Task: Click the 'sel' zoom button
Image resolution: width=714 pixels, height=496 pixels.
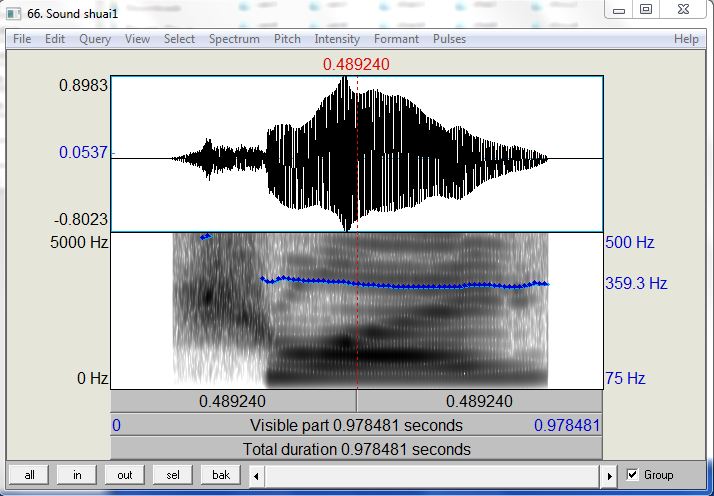Action: [173, 475]
